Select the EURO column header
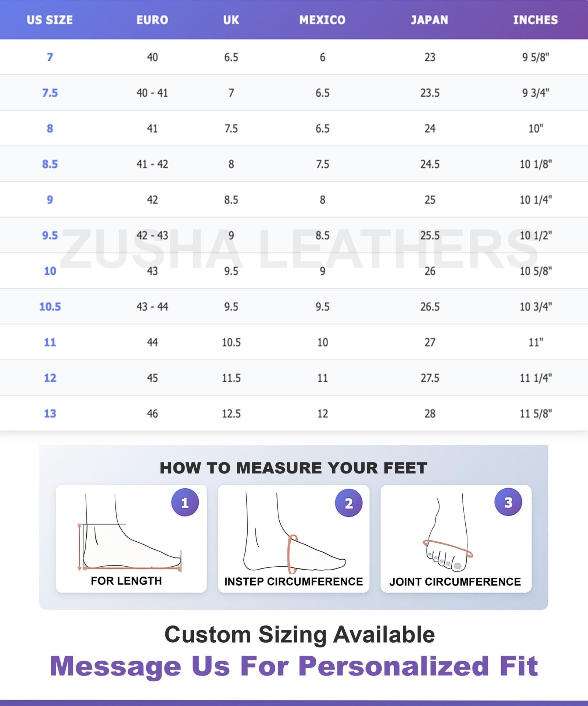 (x=152, y=20)
